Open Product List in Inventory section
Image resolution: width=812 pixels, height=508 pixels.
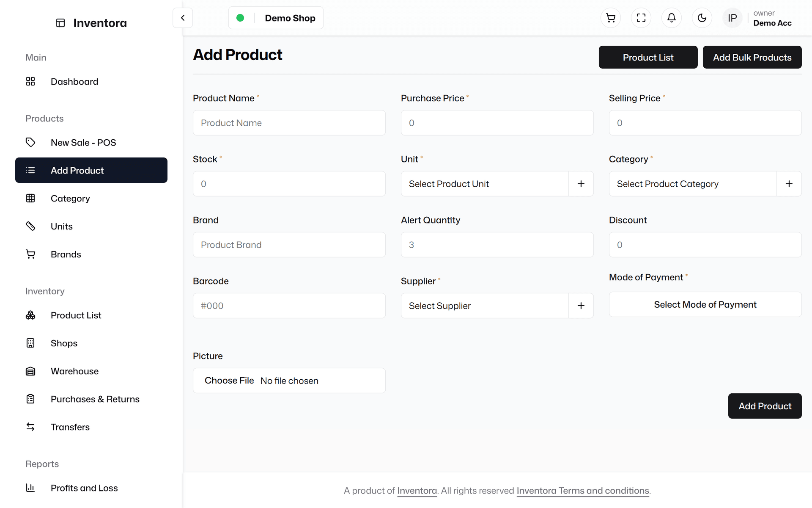point(91,315)
